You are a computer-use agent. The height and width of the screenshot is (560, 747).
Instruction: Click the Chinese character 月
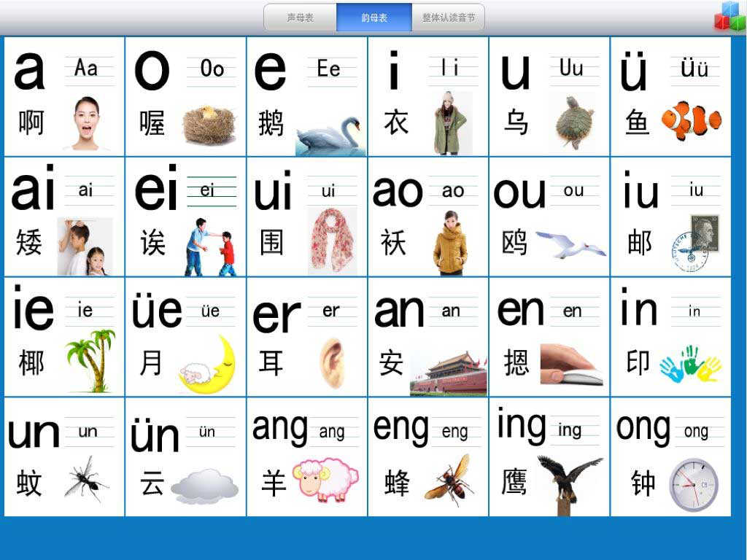pos(150,362)
